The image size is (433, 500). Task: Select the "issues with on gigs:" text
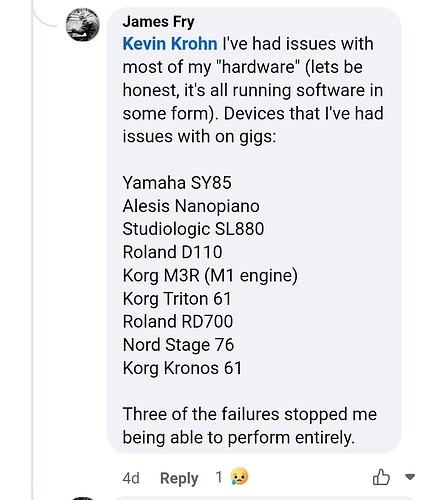coord(199,137)
